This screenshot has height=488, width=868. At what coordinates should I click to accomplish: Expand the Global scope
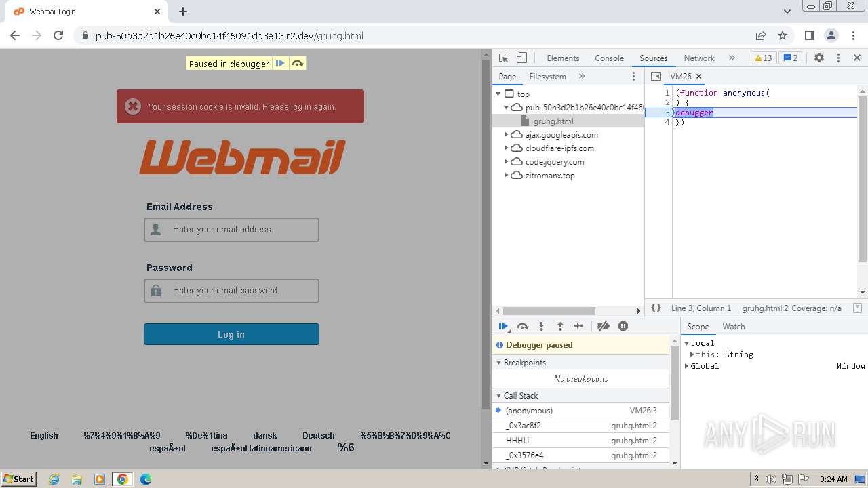pos(687,366)
